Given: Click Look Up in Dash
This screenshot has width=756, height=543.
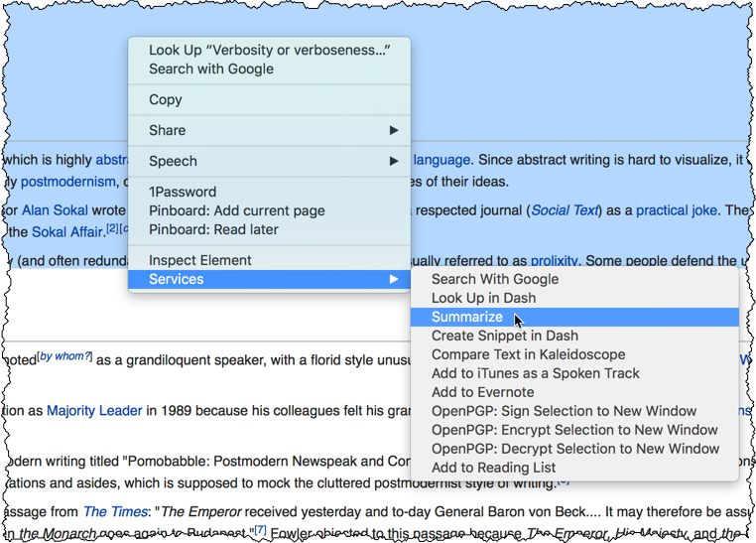Looking at the screenshot, I should pos(483,298).
